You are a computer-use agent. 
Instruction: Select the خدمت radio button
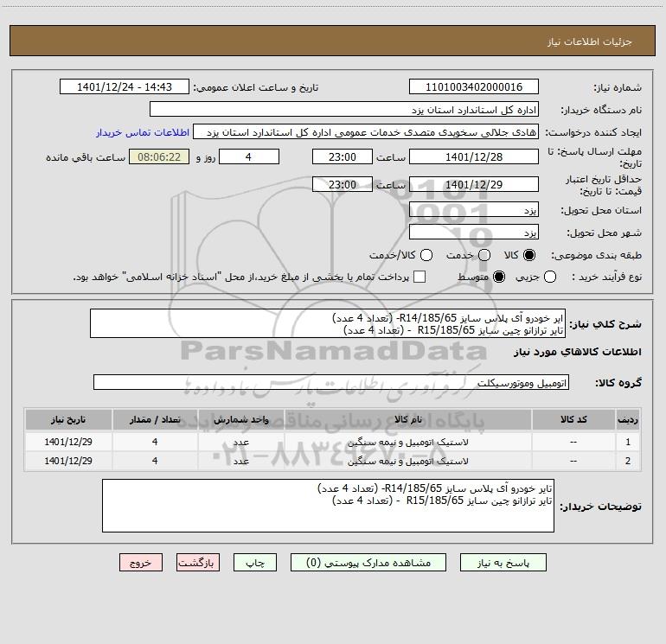[484, 255]
